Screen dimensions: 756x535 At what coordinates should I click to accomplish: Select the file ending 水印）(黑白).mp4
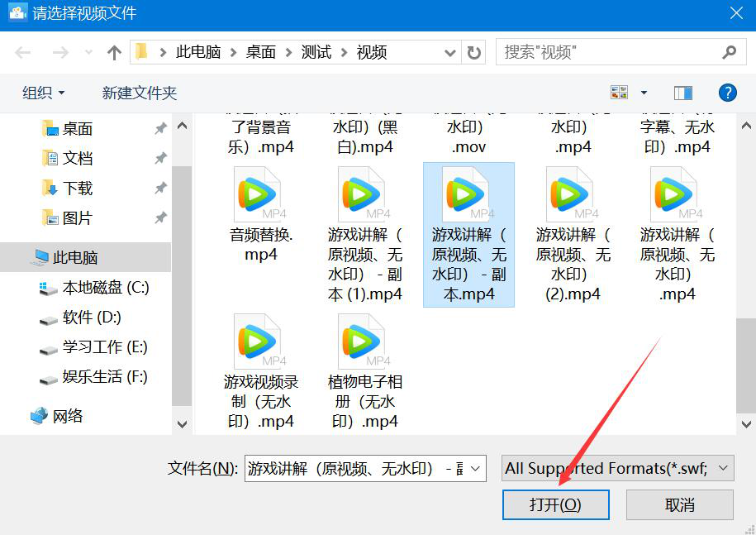point(365,136)
